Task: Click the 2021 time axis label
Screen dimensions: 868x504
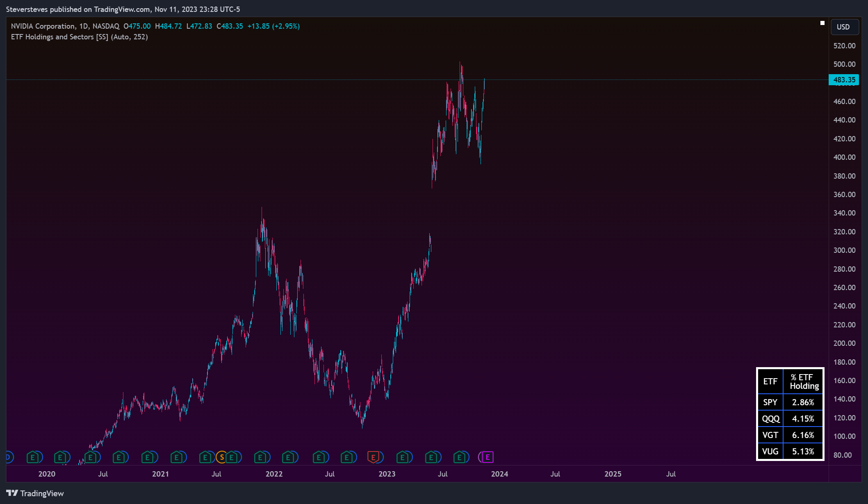Action: tap(160, 474)
